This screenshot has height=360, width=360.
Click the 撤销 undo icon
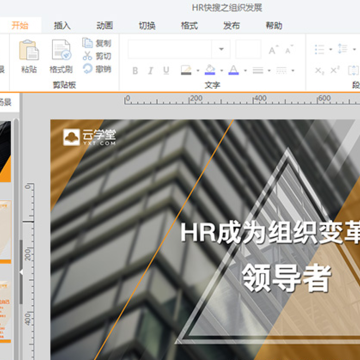click(x=87, y=69)
